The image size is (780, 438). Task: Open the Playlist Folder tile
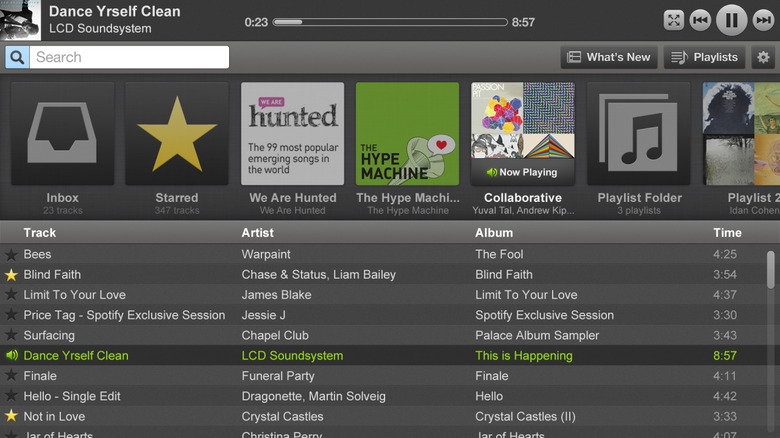[x=639, y=133]
